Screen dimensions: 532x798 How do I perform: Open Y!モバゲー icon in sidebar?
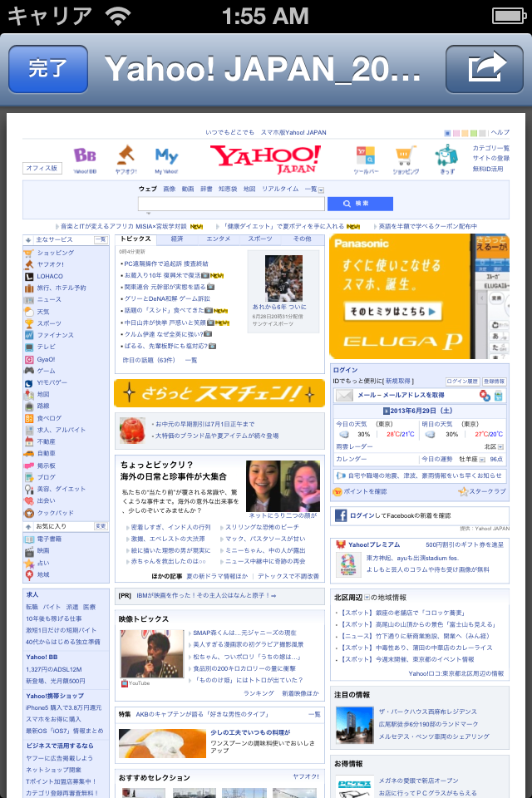(x=30, y=382)
